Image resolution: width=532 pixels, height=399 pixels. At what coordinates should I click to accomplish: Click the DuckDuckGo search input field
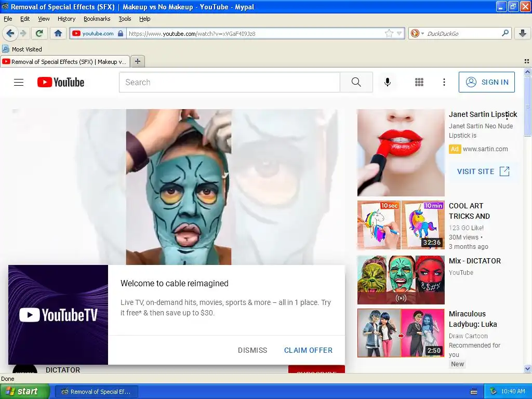click(462, 33)
